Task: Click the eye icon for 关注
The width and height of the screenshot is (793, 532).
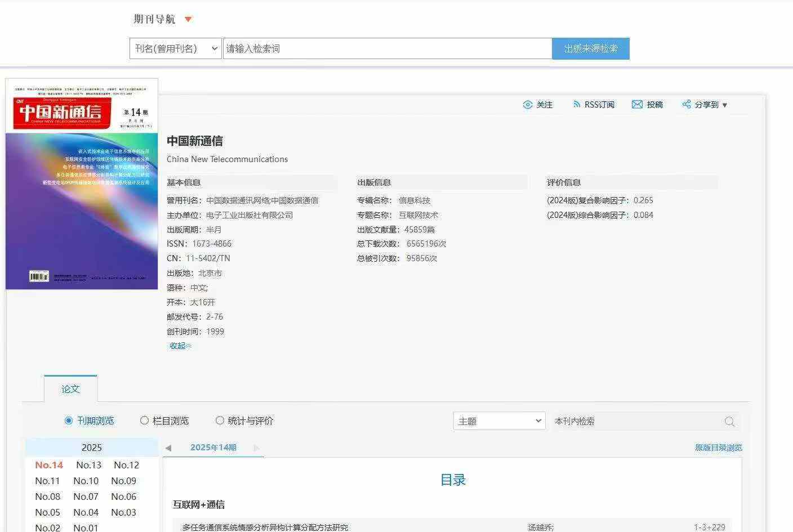Action: coord(527,105)
